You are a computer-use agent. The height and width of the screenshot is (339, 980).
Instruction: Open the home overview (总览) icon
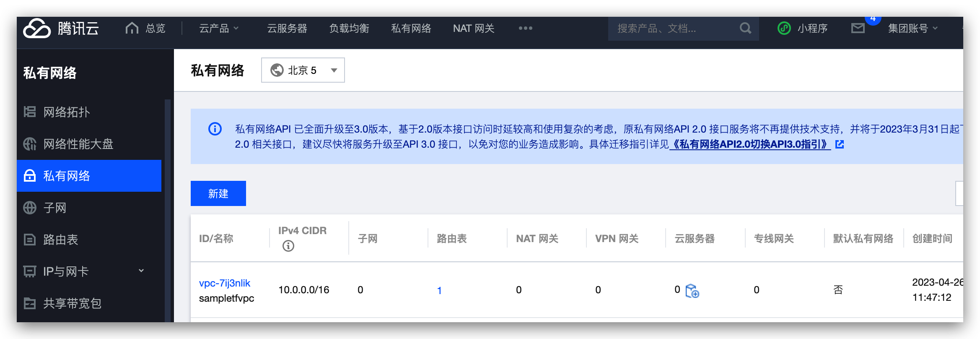click(x=132, y=28)
